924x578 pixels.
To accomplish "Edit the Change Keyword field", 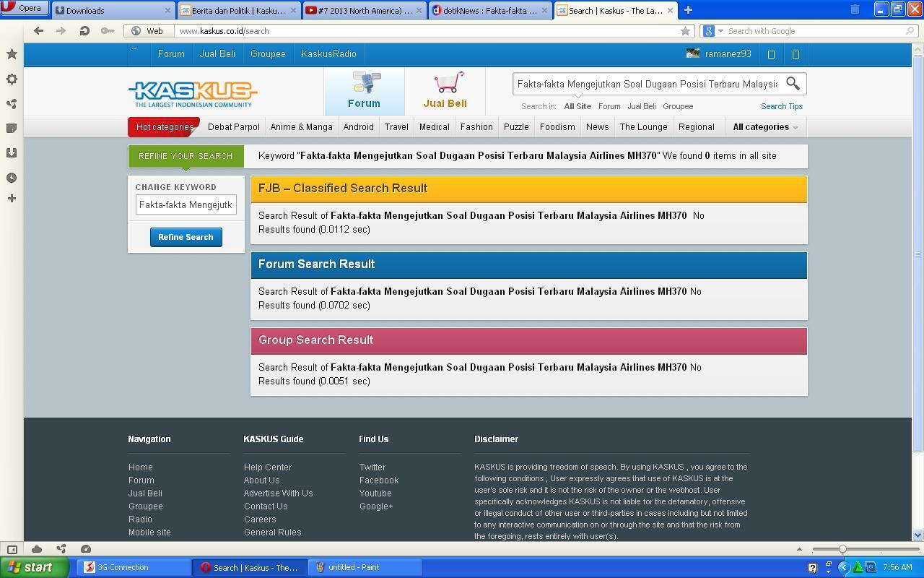I will pos(186,204).
